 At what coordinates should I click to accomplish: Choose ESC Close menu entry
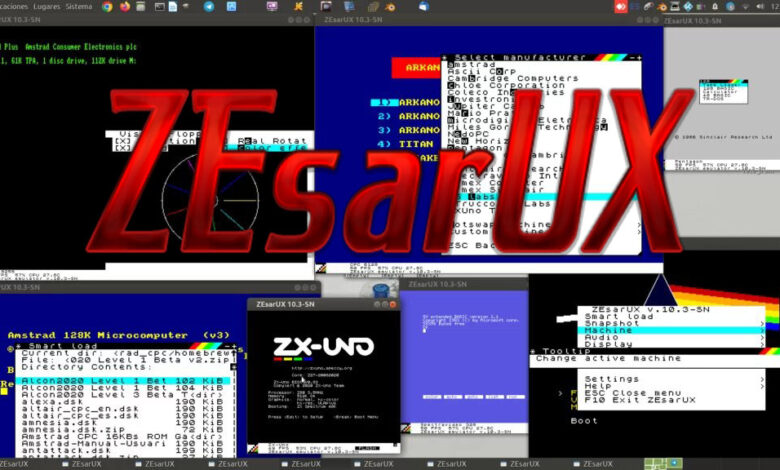pos(632,393)
